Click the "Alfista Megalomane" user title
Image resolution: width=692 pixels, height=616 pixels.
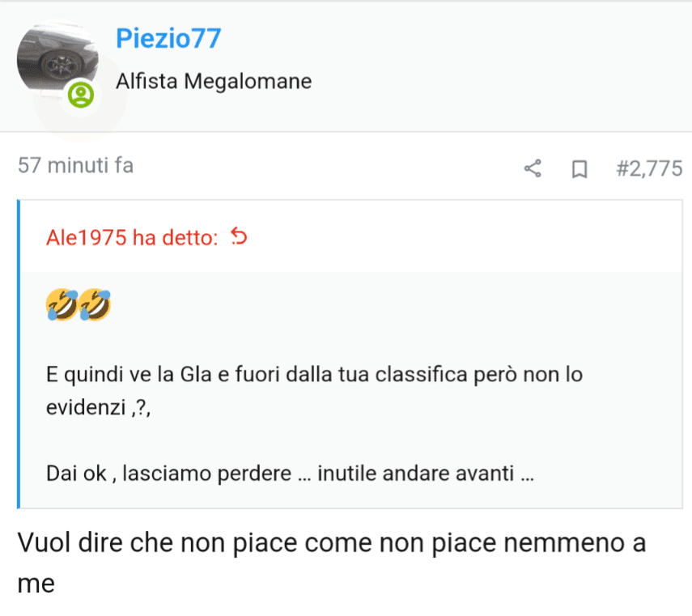[214, 82]
